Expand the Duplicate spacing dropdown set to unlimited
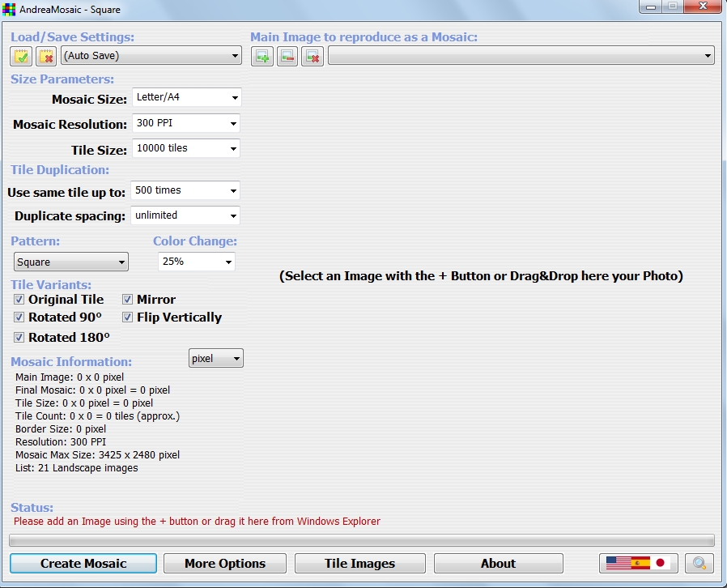 click(x=185, y=215)
